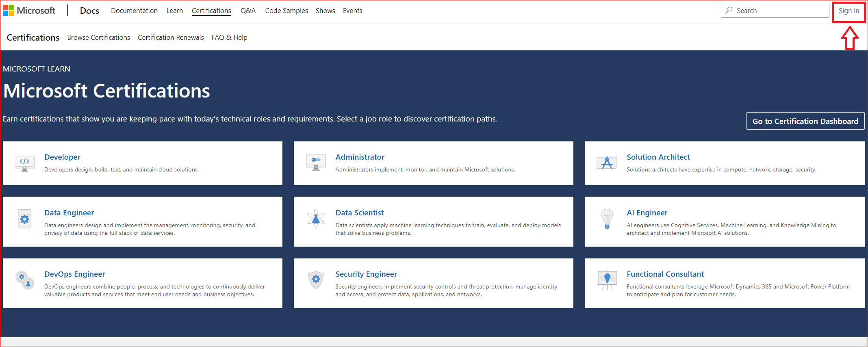
Task: Click the Data Engineer gear icon
Action: [x=24, y=219]
